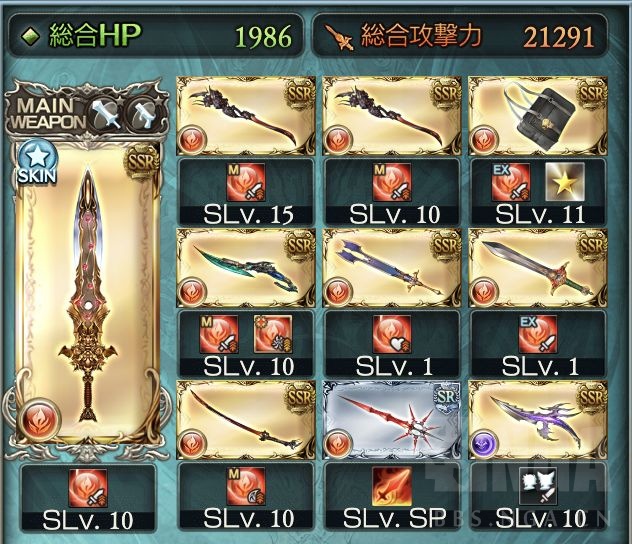Click the total HP 1986 panel

pos(156,35)
